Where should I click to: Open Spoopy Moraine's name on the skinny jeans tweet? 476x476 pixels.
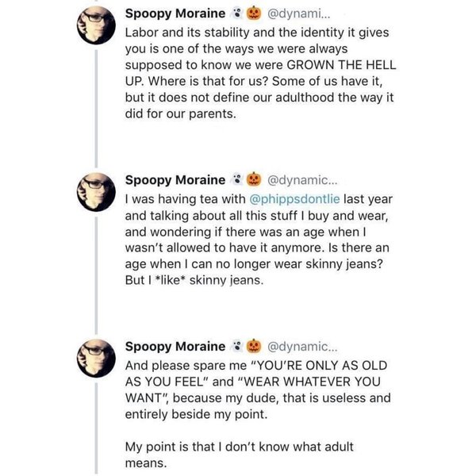[175, 181]
